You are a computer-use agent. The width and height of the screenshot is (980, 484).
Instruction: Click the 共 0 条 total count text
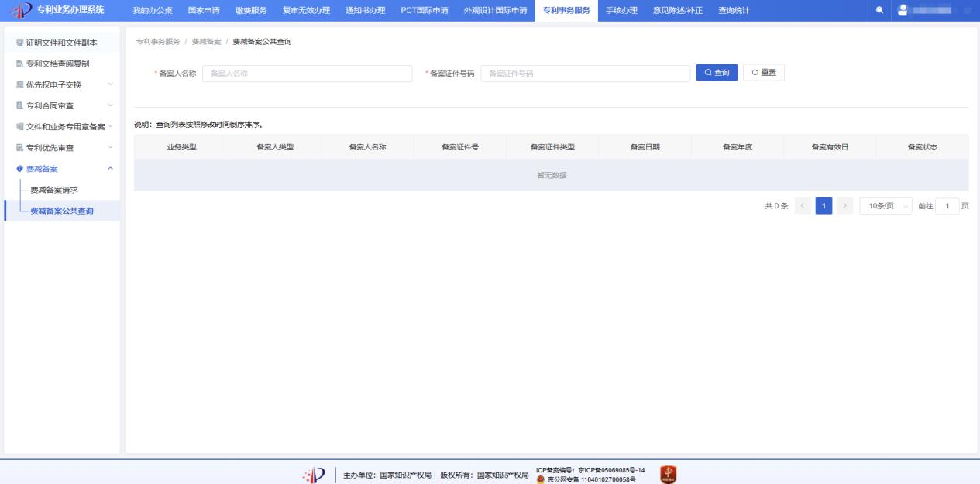click(776, 206)
